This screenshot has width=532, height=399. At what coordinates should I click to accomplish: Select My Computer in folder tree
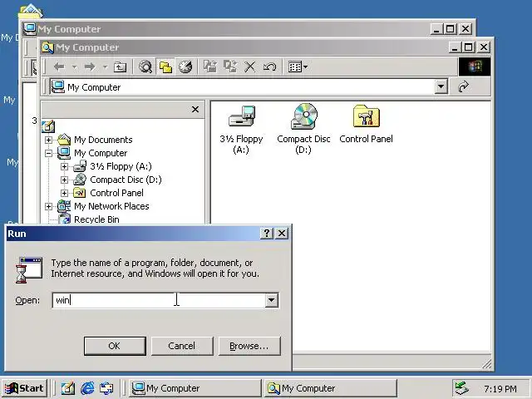[x=101, y=153]
